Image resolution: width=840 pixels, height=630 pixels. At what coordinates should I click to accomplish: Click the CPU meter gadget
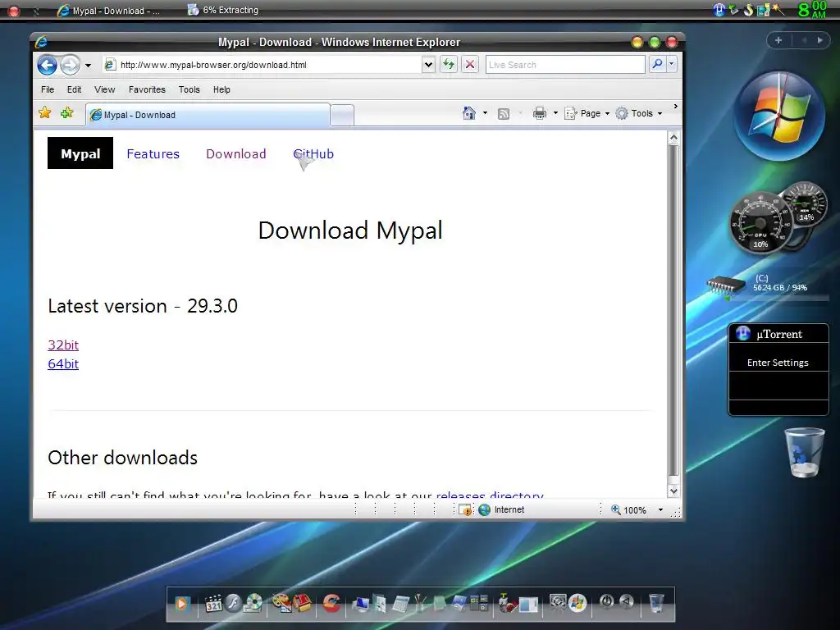point(760,223)
